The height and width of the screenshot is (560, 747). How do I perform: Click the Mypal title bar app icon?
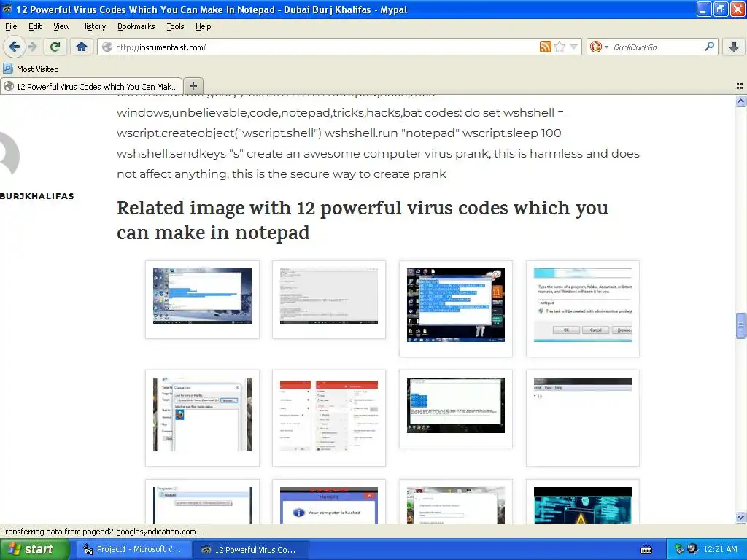click(7, 9)
